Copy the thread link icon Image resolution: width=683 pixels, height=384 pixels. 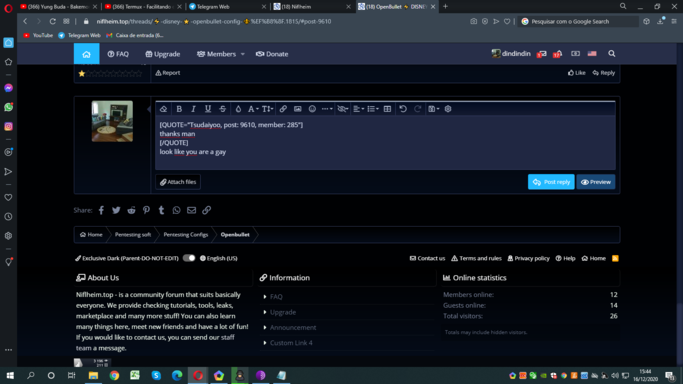coord(206,210)
